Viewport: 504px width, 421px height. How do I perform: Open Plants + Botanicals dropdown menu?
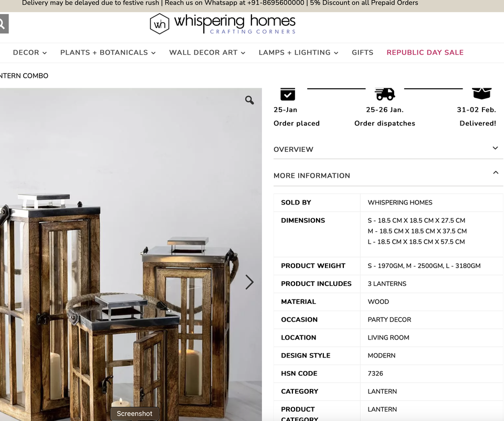(x=108, y=53)
